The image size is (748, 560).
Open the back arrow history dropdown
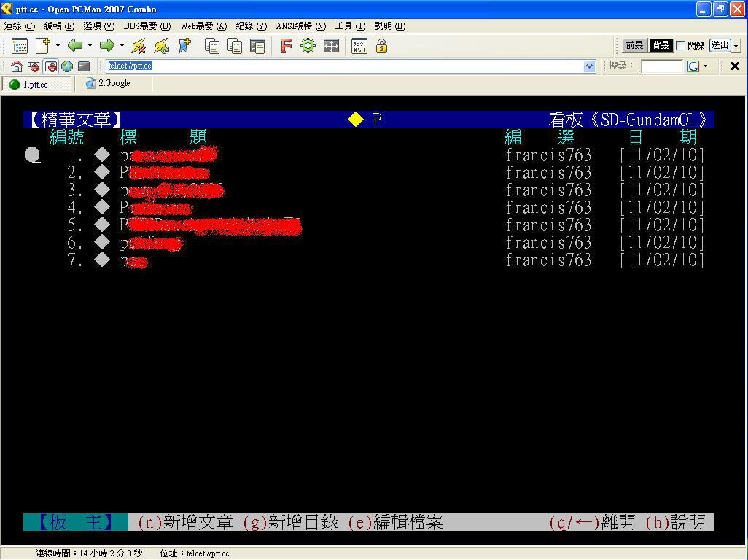coord(90,46)
